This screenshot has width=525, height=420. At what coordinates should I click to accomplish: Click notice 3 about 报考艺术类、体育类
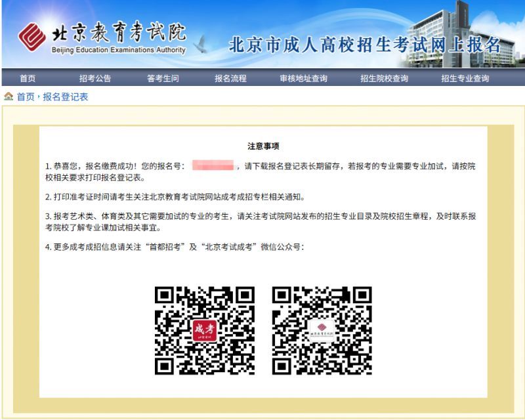[x=261, y=222]
